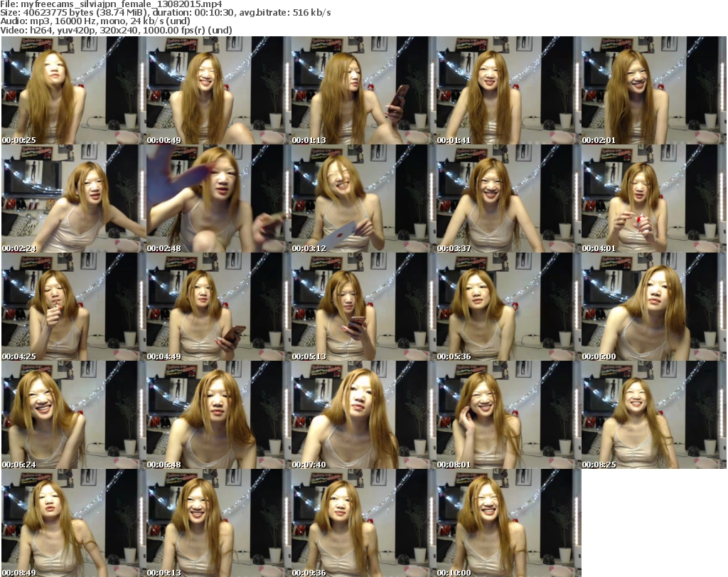The width and height of the screenshot is (728, 577).
Task: Click the Audio mp3 info line
Action: pyautogui.click(x=95, y=21)
